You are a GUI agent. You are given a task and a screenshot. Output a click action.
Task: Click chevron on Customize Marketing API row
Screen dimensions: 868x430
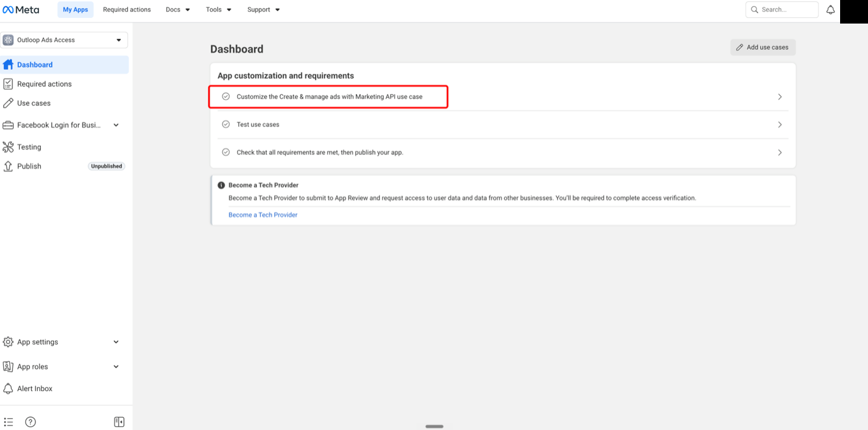[780, 97]
